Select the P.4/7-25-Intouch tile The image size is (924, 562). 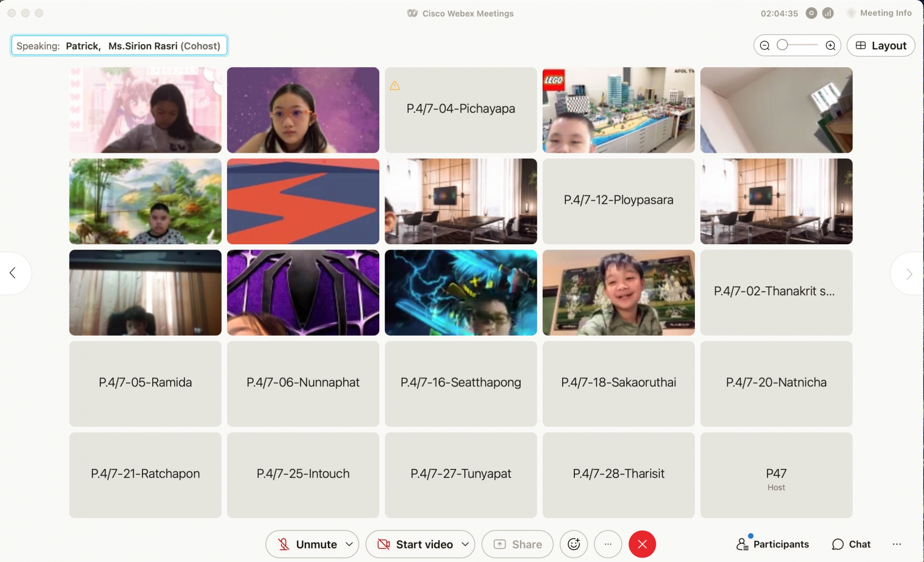pos(303,475)
